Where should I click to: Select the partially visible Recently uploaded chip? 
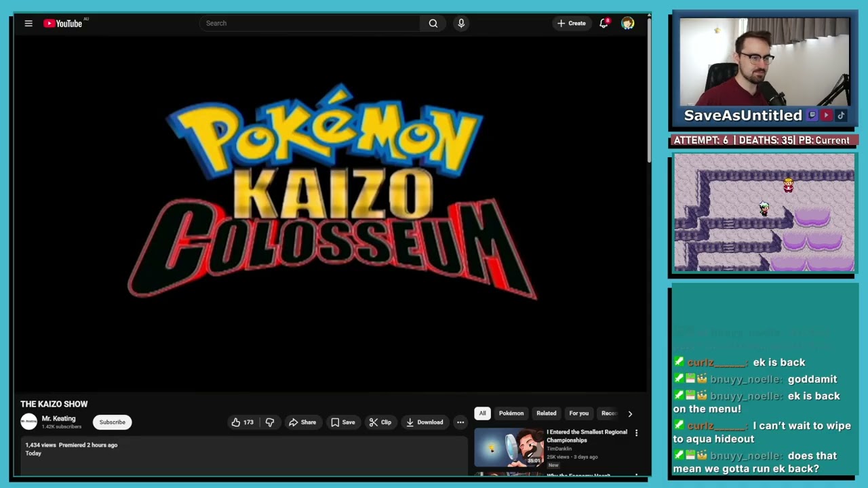point(609,413)
